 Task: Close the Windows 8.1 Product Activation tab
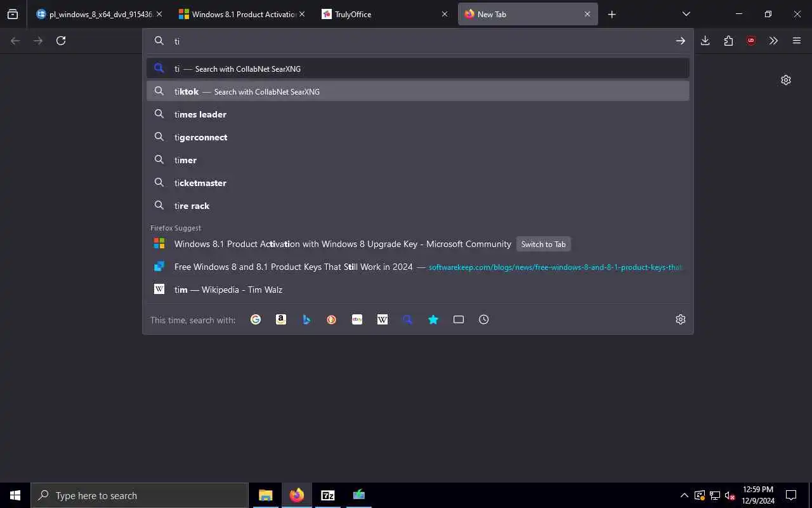(x=301, y=14)
